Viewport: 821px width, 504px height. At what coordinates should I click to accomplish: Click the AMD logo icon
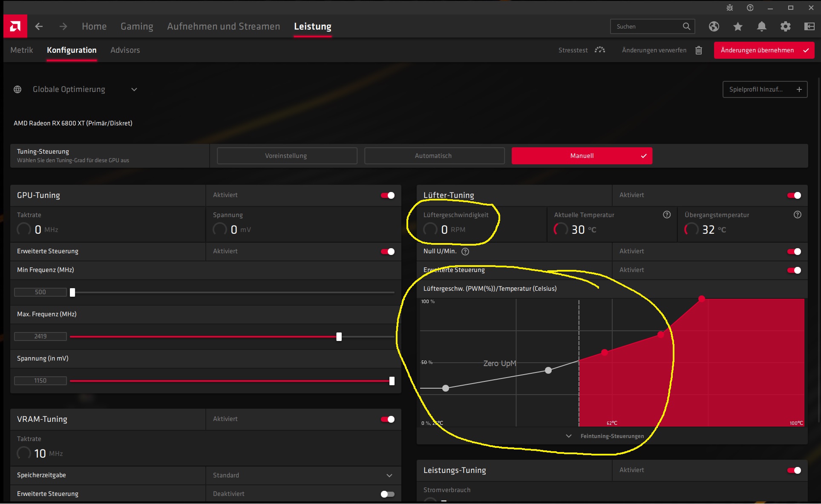(x=15, y=26)
